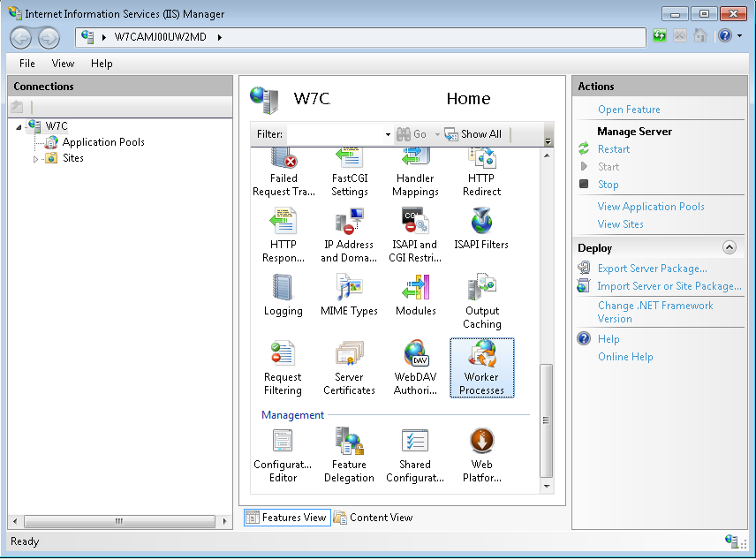This screenshot has height=560, width=756.
Task: Open the Go button dropdown arrow
Action: click(437, 134)
